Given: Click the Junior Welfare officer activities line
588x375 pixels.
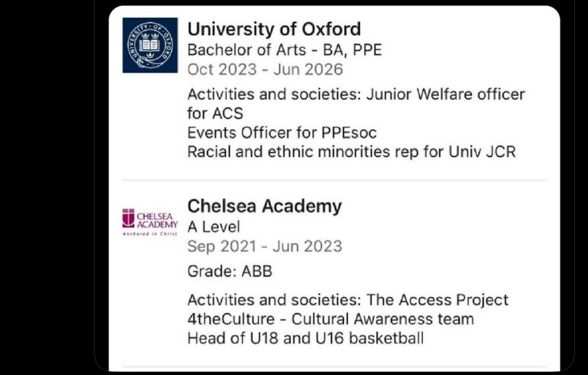Looking at the screenshot, I should point(356,94).
